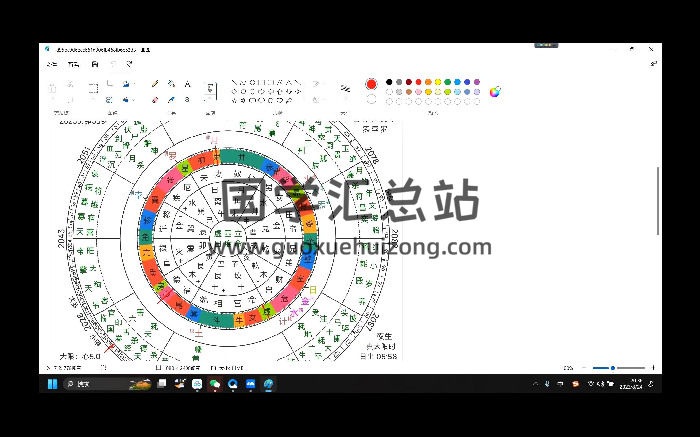Expand the Brushes dropdown arrow
700x437 pixels.
pos(209,99)
